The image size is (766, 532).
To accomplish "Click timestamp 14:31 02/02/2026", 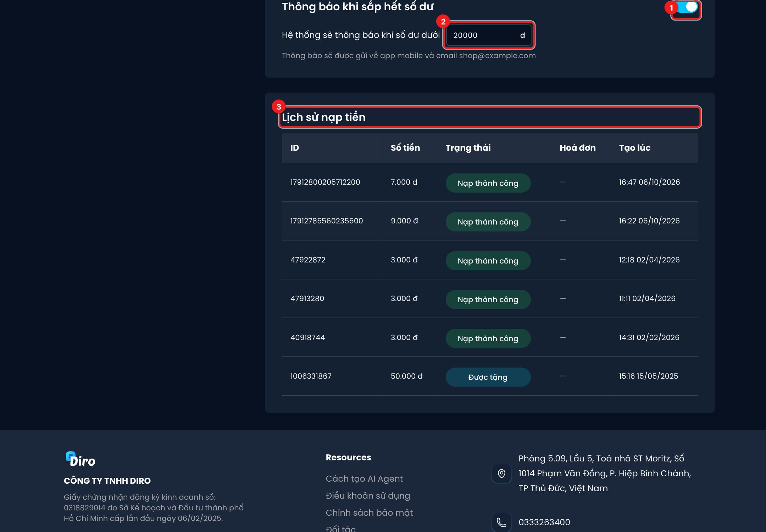I will (x=649, y=337).
